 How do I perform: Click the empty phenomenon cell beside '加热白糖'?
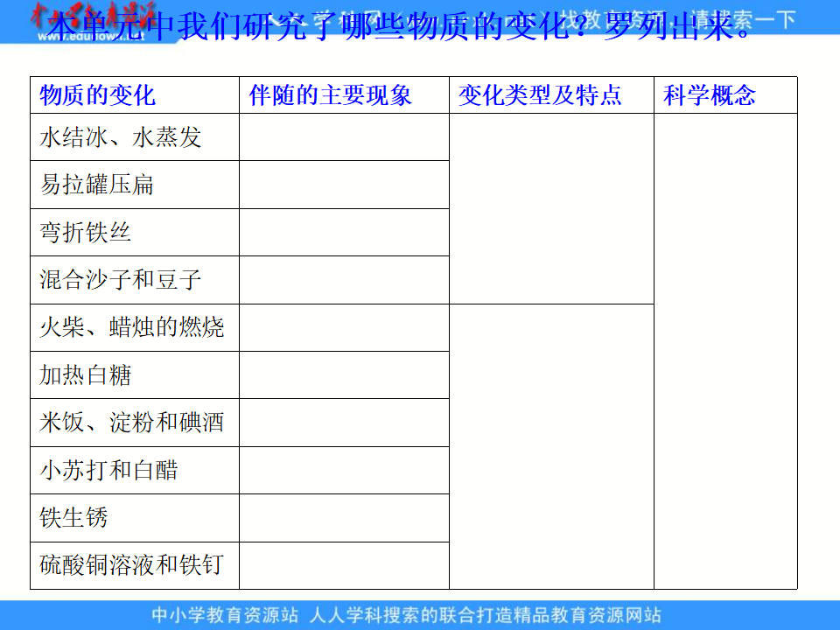[344, 375]
